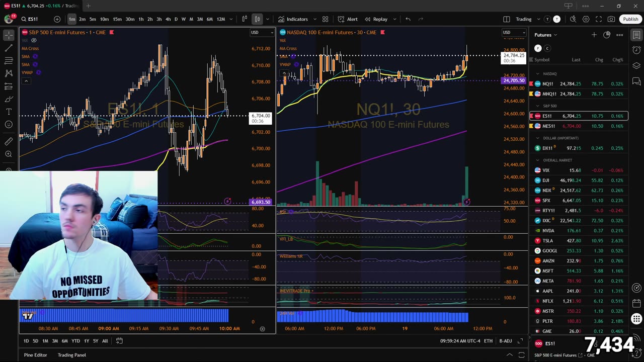The height and width of the screenshot is (362, 644).
Task: Select the YTD date range
Action: [x=75, y=341]
